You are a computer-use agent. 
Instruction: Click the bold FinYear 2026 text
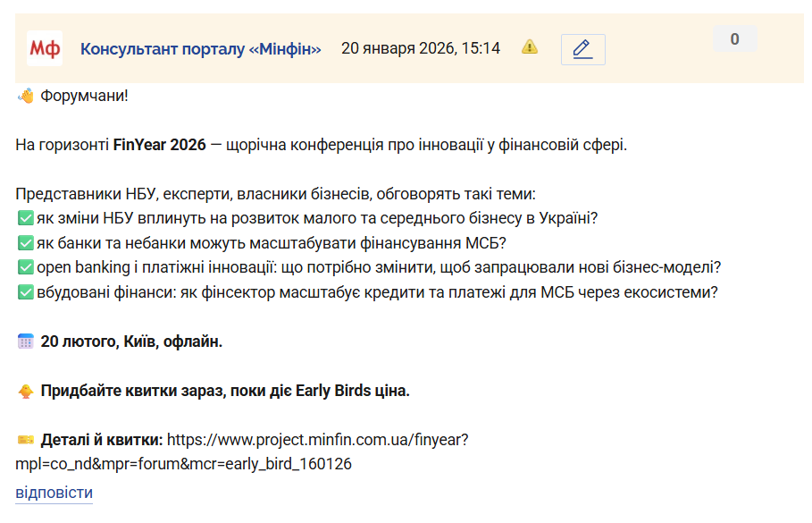tap(159, 145)
